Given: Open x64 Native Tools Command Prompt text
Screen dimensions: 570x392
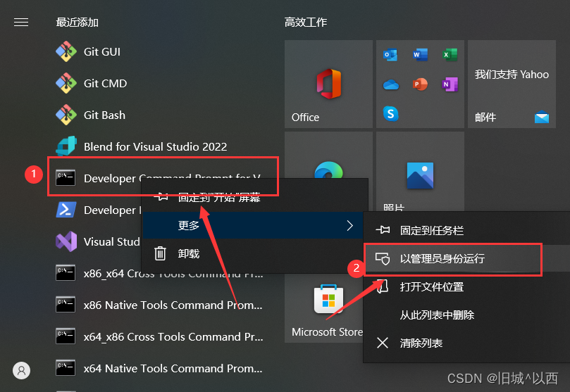Looking at the screenshot, I should coord(173,368).
